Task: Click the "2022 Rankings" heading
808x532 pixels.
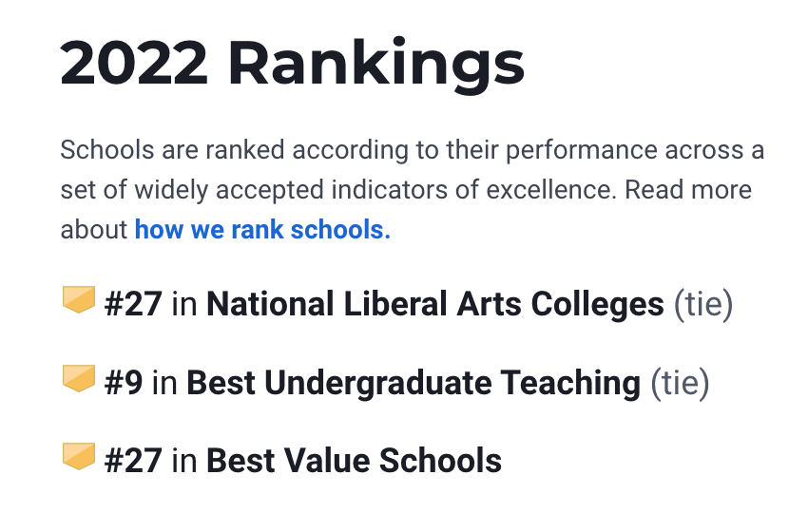Action: [x=292, y=64]
